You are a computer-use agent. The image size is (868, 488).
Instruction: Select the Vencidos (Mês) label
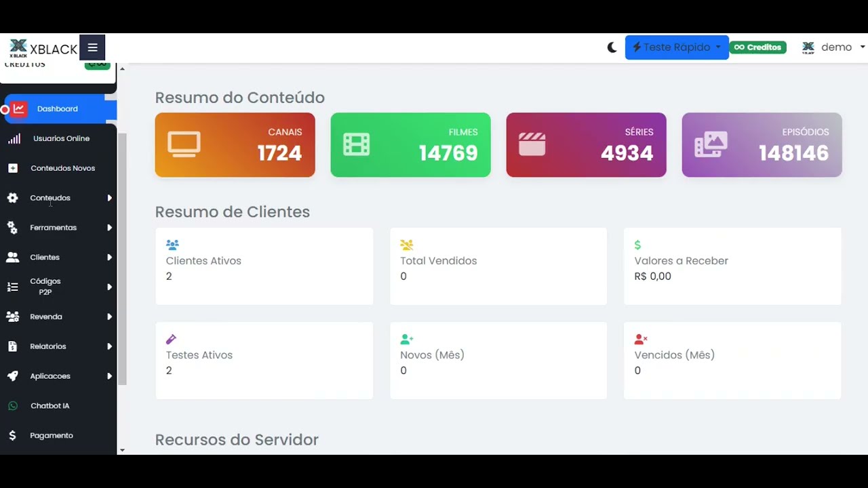[x=675, y=355]
